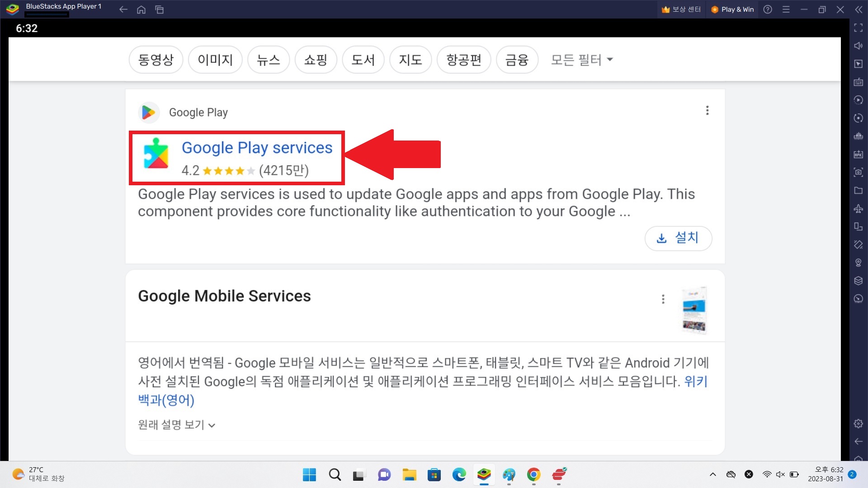Open the location pin icon in sidebar
This screenshot has width=868, height=488.
(x=859, y=263)
